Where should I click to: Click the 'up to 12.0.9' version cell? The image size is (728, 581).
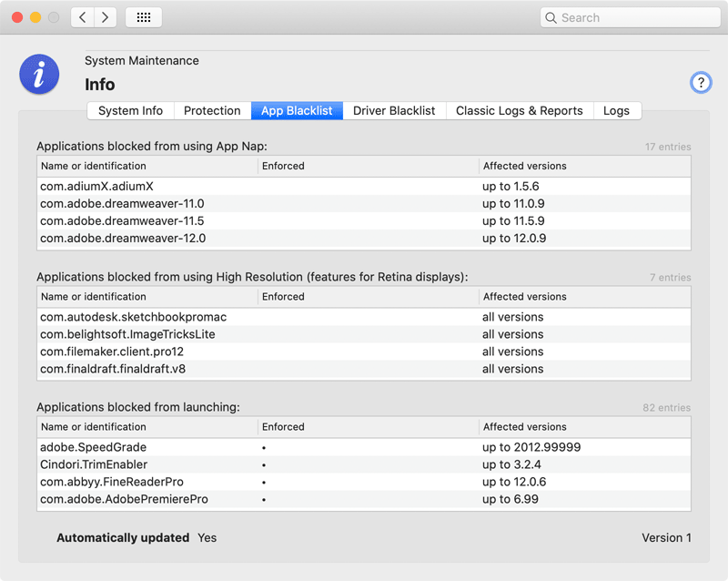tap(514, 238)
